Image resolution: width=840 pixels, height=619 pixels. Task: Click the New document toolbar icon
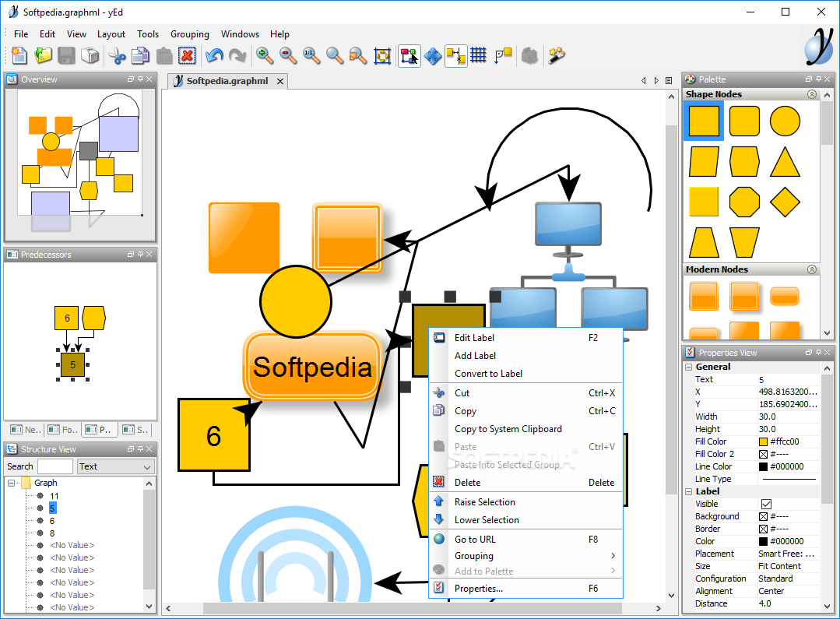19,56
